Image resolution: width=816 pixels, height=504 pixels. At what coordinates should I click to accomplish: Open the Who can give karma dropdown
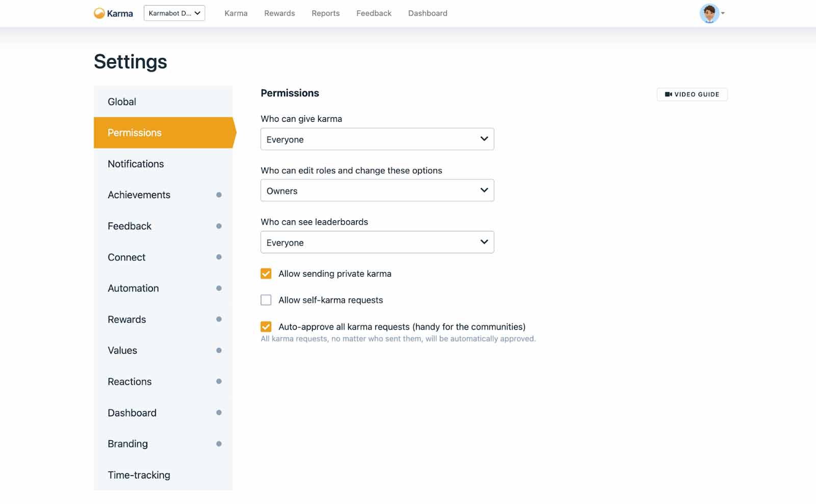[x=377, y=139]
